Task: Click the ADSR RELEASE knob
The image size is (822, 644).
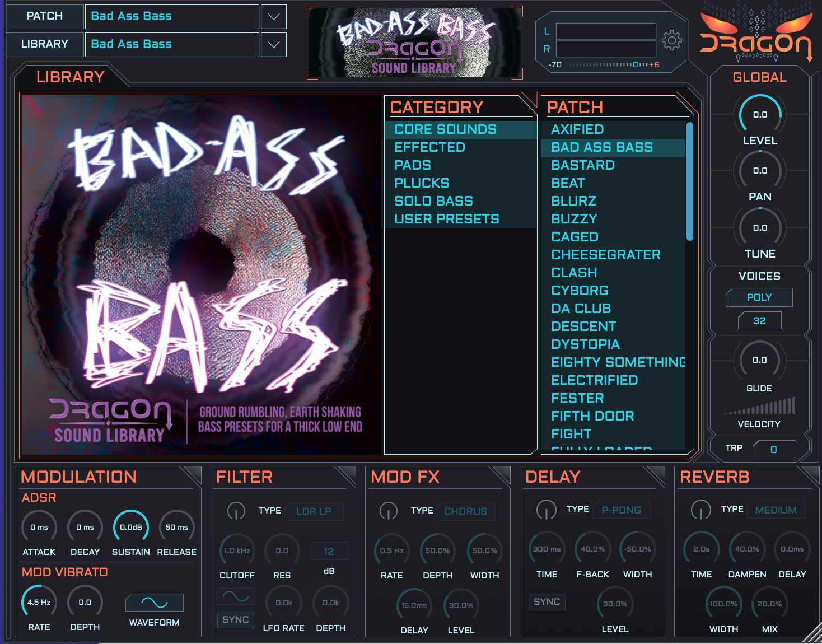Action: [x=177, y=528]
